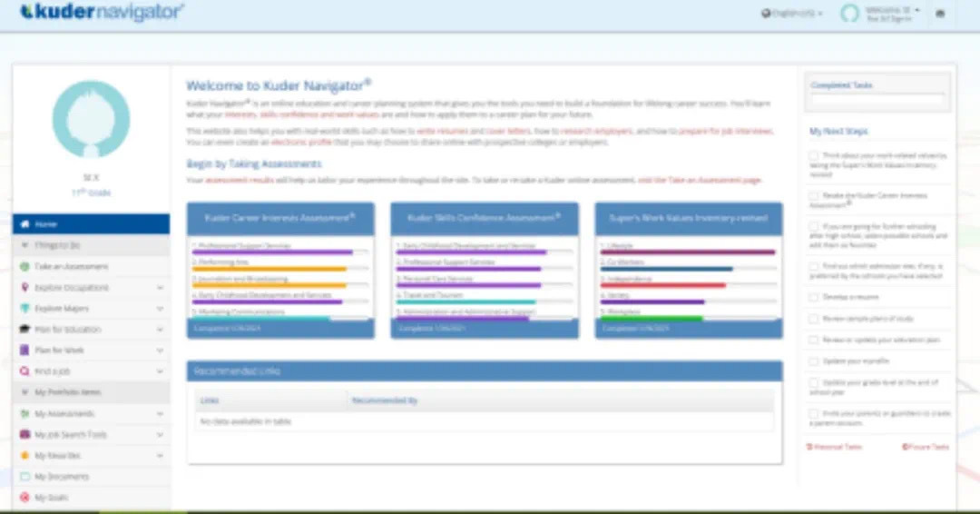
Task: Click the globe language icon in header
Action: [x=766, y=13]
